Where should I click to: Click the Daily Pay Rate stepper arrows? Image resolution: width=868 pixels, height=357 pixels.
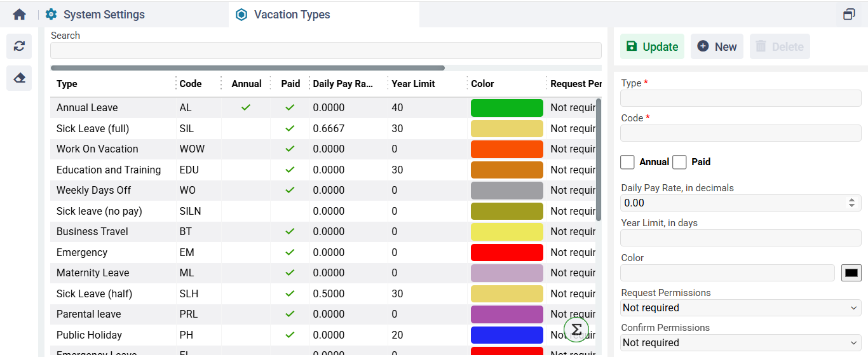[852, 203]
